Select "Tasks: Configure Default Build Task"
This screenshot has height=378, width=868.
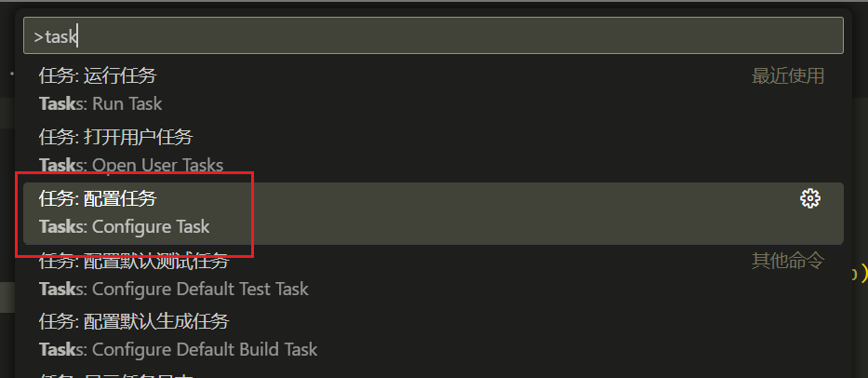pos(178,350)
